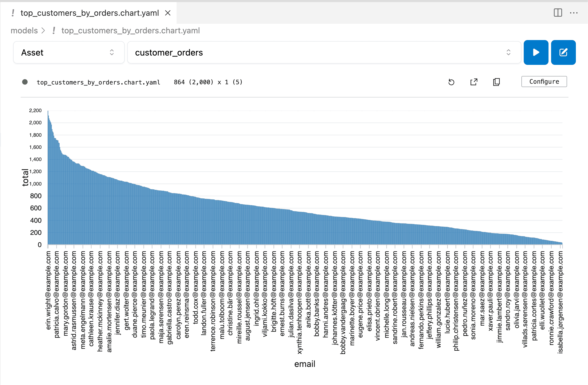Close the top_customers_by_orders.chart.yaml tab
This screenshot has height=385, width=588.
[x=168, y=13]
